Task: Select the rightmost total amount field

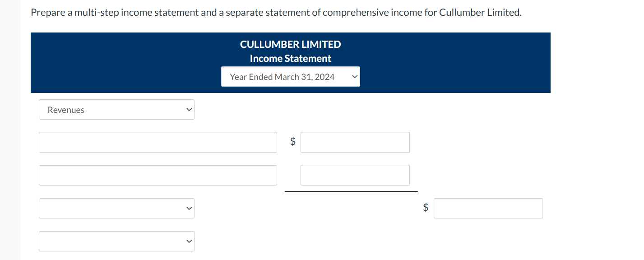Action: (487, 208)
